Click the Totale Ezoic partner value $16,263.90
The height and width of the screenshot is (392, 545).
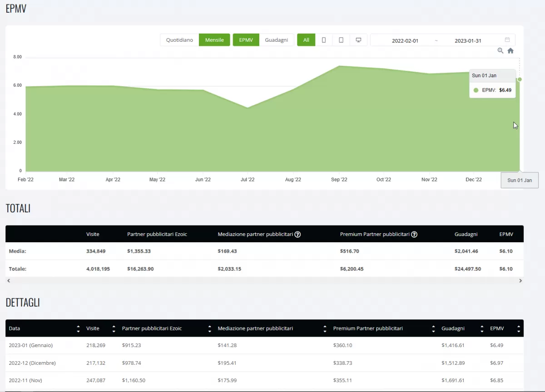(140, 269)
